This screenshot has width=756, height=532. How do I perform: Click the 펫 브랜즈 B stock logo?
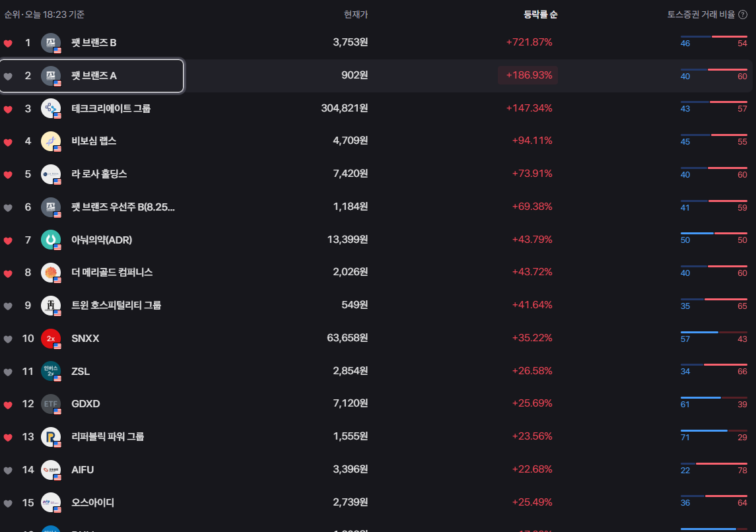click(51, 43)
